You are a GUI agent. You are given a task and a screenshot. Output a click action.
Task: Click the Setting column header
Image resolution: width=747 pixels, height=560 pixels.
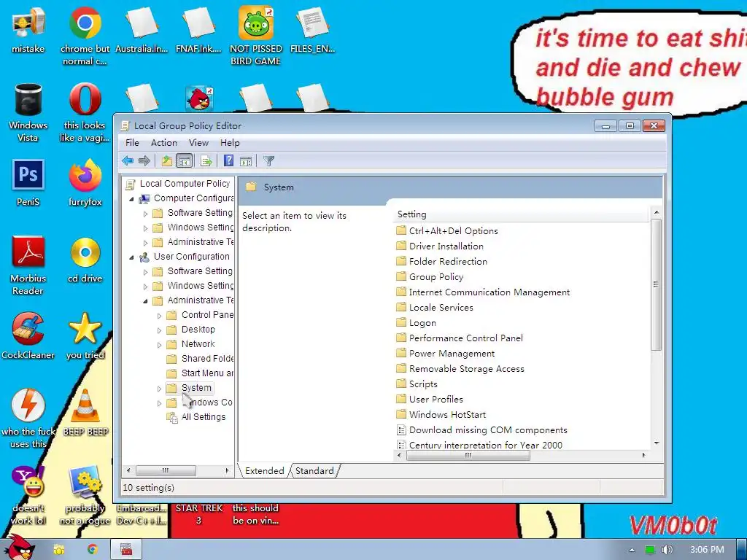click(x=522, y=214)
